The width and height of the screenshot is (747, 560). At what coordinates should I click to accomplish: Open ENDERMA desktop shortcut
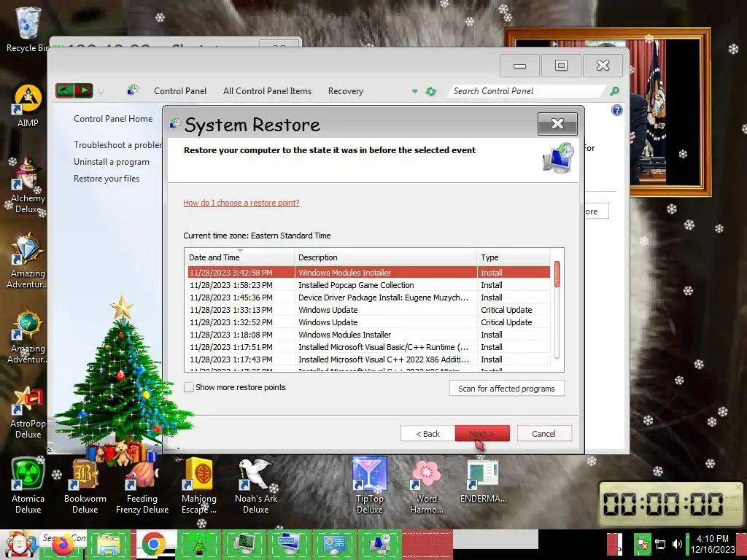[483, 481]
